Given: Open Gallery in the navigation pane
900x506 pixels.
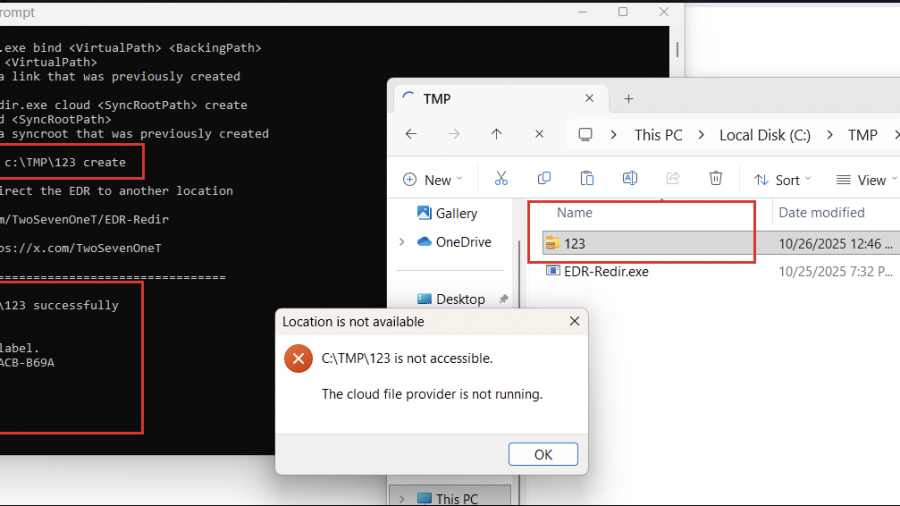Looking at the screenshot, I should pyautogui.click(x=456, y=213).
